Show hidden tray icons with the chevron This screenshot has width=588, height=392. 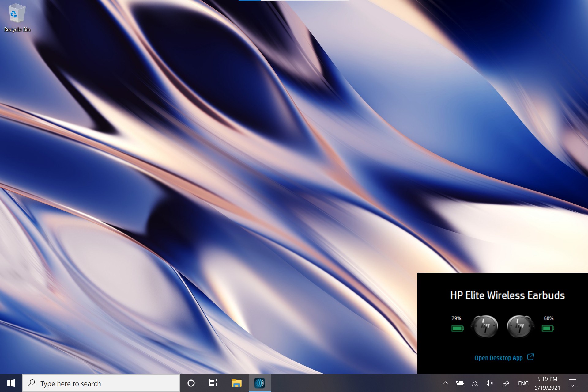pos(445,383)
